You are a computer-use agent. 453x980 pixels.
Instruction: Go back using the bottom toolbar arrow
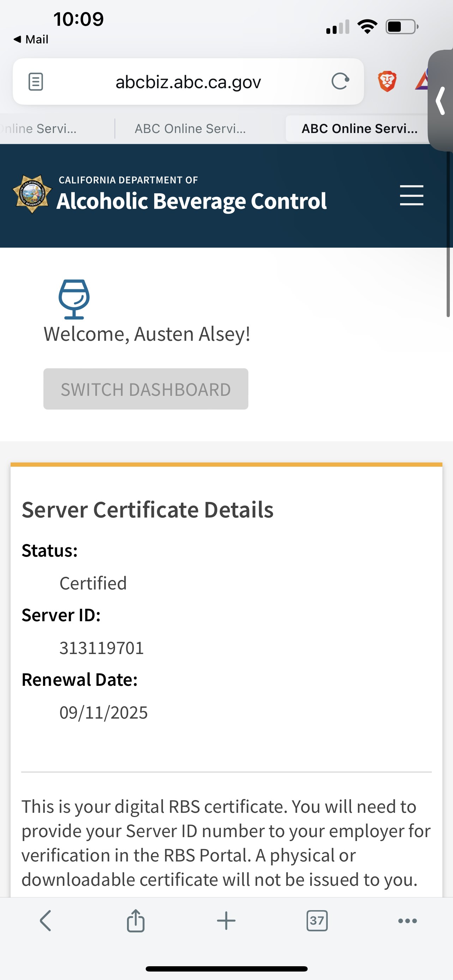[45, 921]
